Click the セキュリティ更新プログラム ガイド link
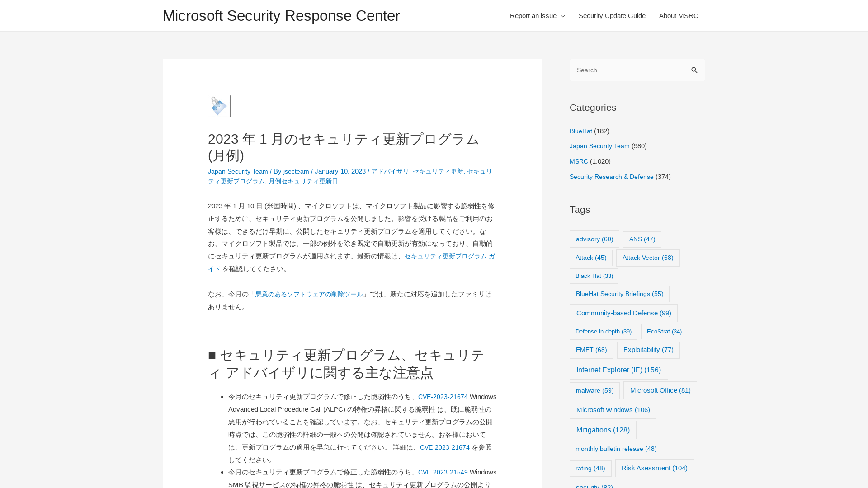Viewport: 868px width, 488px height. pos(352,263)
